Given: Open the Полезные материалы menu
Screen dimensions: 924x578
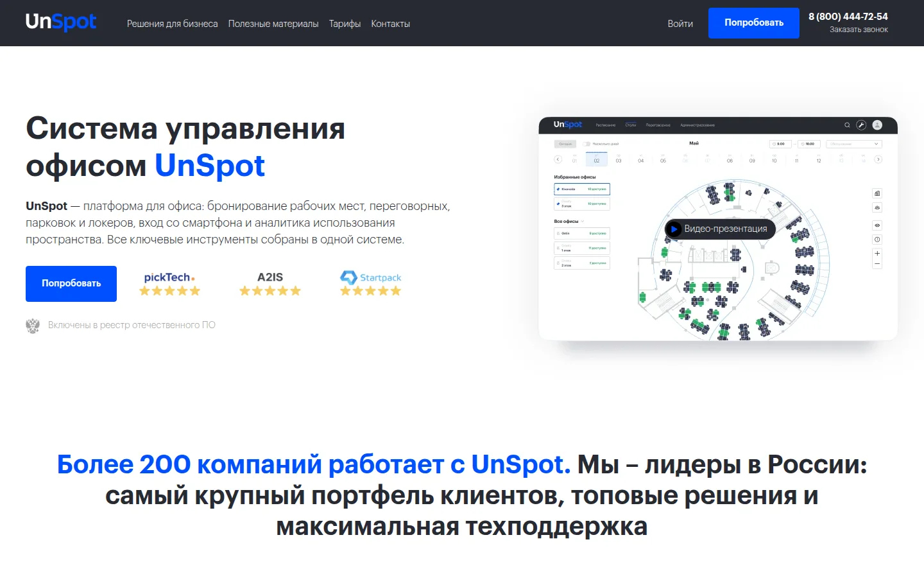Looking at the screenshot, I should (273, 24).
